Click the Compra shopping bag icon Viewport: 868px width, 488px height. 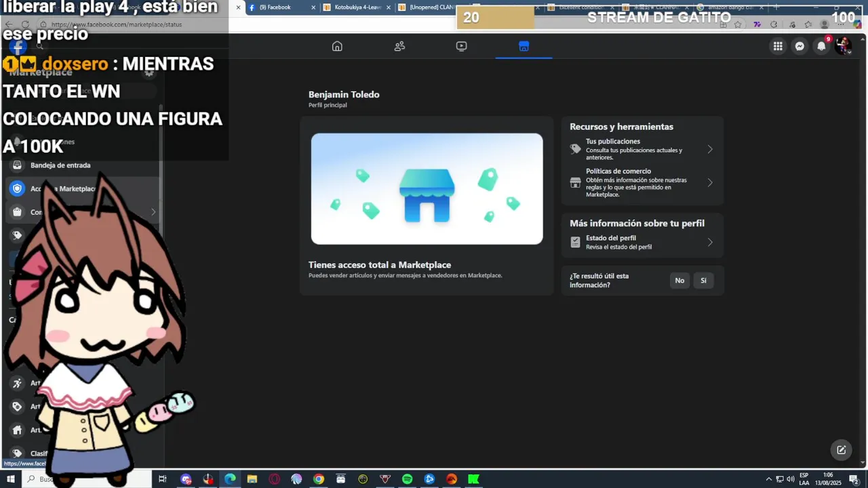[x=17, y=212]
